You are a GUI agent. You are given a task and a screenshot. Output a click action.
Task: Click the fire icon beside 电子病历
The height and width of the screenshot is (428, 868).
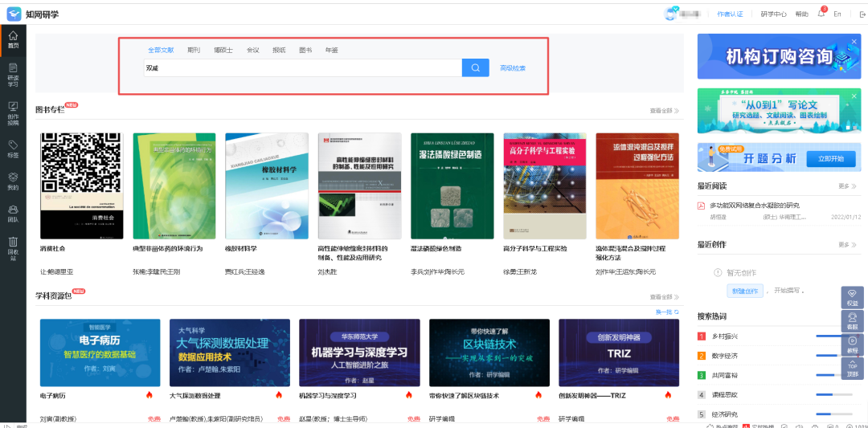[x=149, y=395]
